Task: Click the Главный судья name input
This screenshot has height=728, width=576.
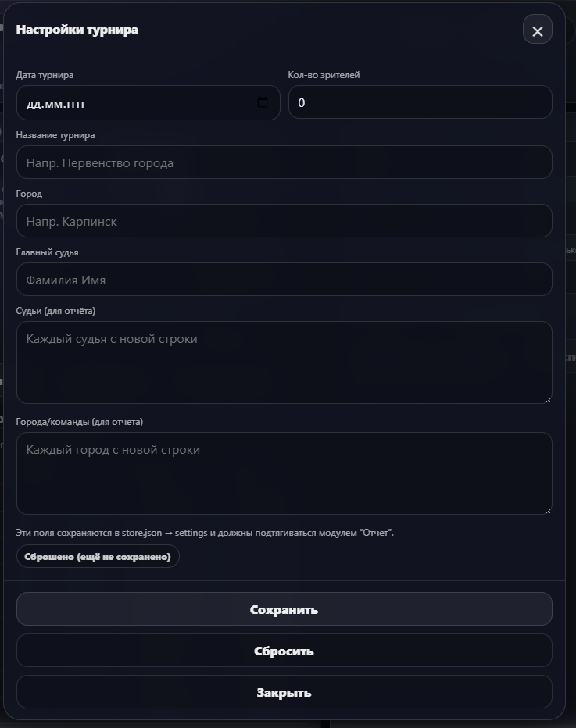Action: (284, 280)
